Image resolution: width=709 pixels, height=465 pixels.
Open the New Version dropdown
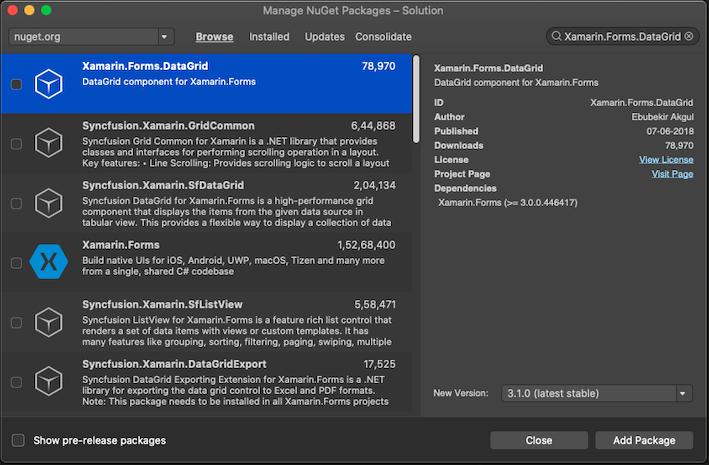pos(597,394)
